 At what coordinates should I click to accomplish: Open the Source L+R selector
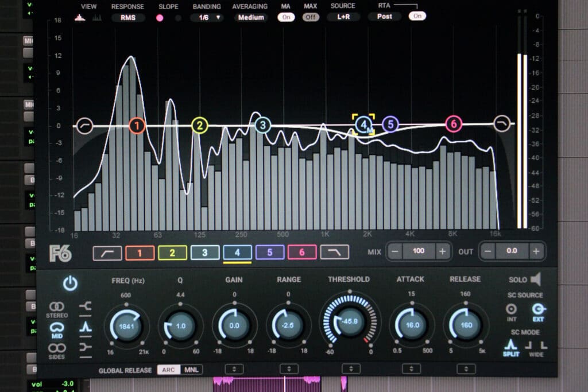[x=343, y=17]
